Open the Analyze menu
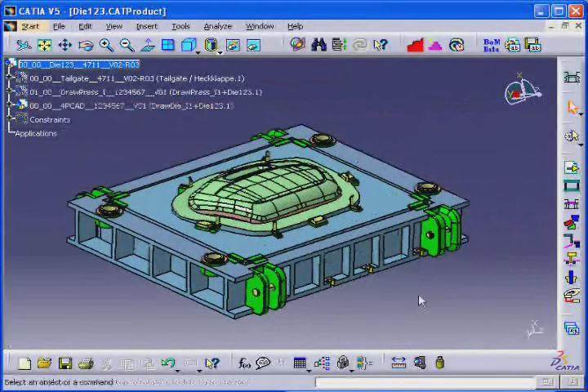The height and width of the screenshot is (392, 588). [x=218, y=26]
